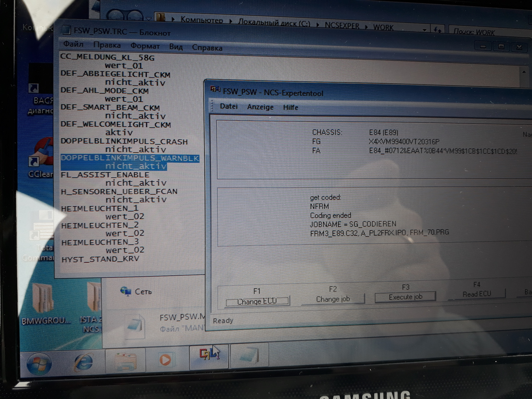Image resolution: width=532 pixels, height=399 pixels.
Task: Open the Файл menu in Notepad
Action: (73, 44)
